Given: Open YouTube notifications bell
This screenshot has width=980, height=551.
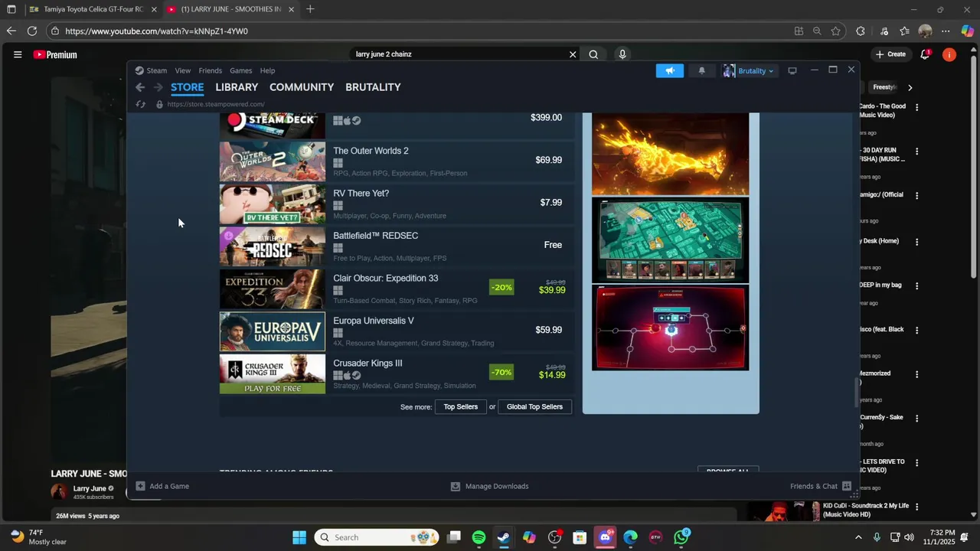Looking at the screenshot, I should [x=925, y=54].
